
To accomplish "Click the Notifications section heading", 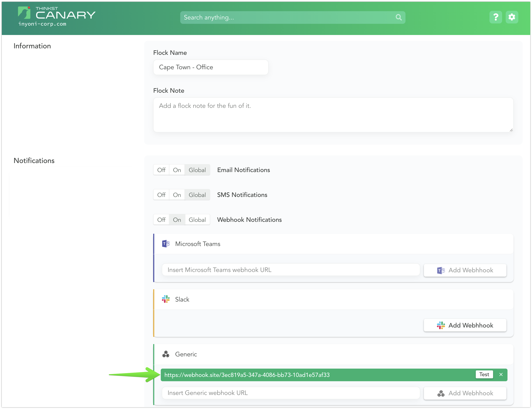I will point(34,161).
